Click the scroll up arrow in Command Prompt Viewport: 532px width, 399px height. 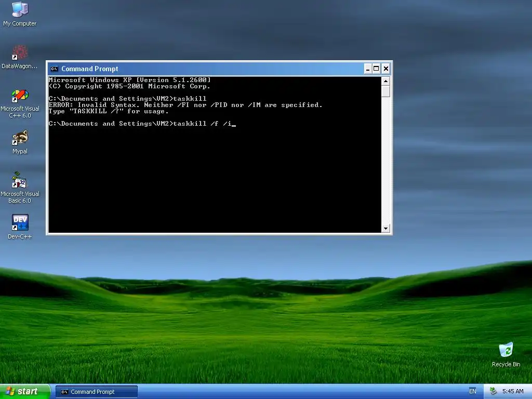[x=385, y=81]
